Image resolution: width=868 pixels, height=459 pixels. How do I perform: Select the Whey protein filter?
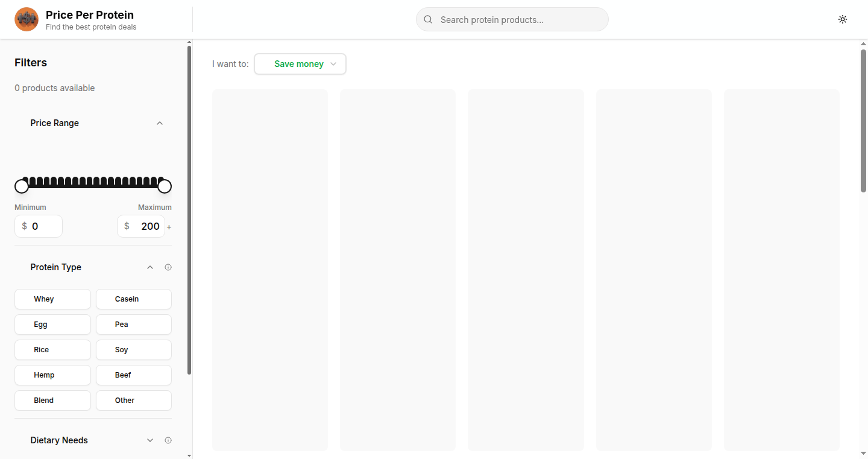[x=52, y=299]
